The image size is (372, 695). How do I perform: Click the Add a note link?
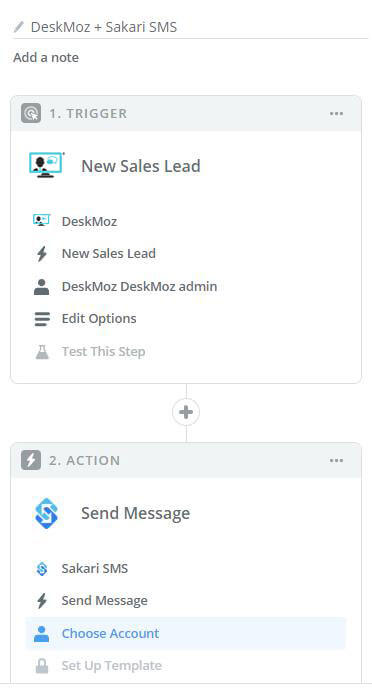(x=46, y=58)
